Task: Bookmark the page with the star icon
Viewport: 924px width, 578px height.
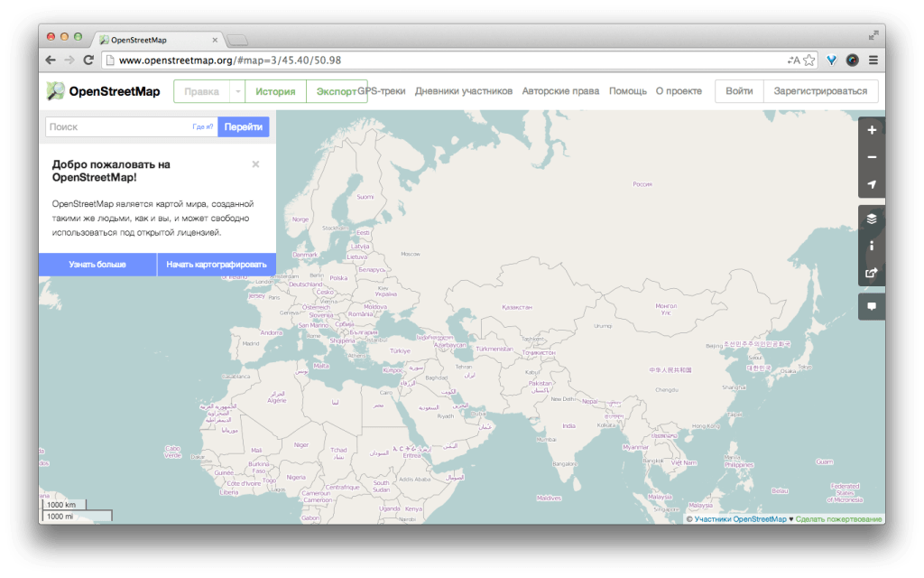Action: coord(809,61)
